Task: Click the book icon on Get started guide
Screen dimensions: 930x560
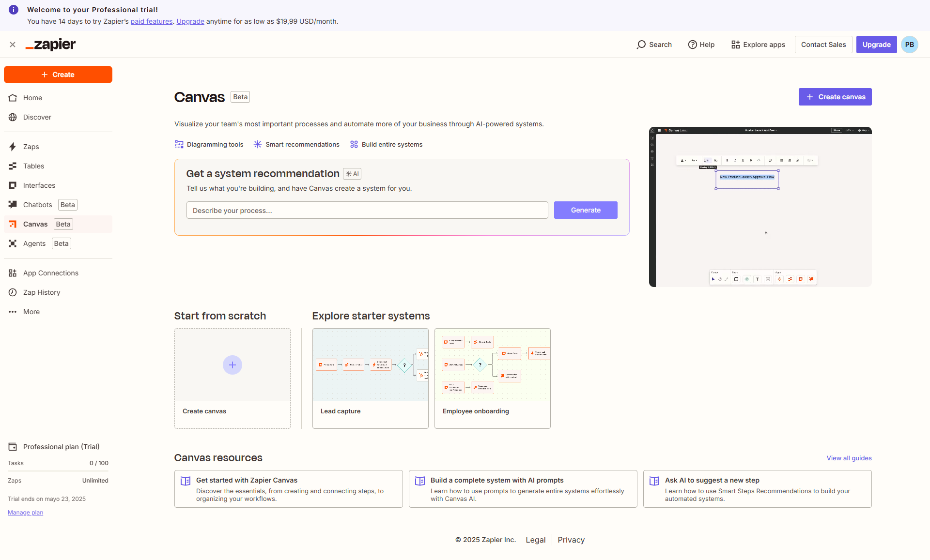Action: tap(186, 481)
